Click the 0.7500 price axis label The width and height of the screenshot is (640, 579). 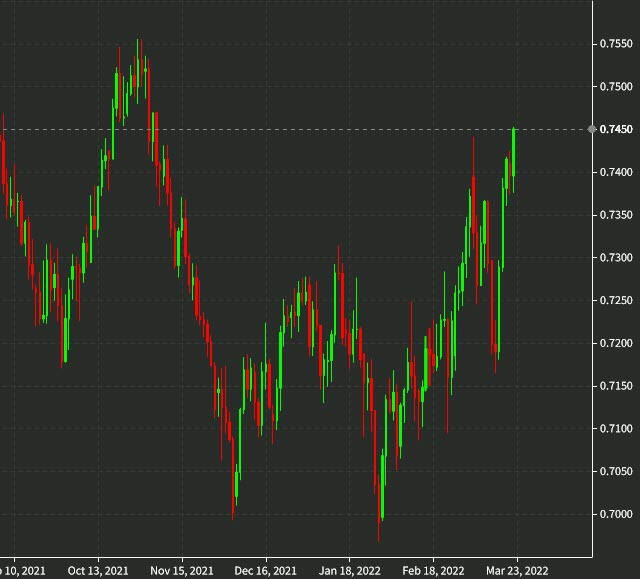point(616,87)
